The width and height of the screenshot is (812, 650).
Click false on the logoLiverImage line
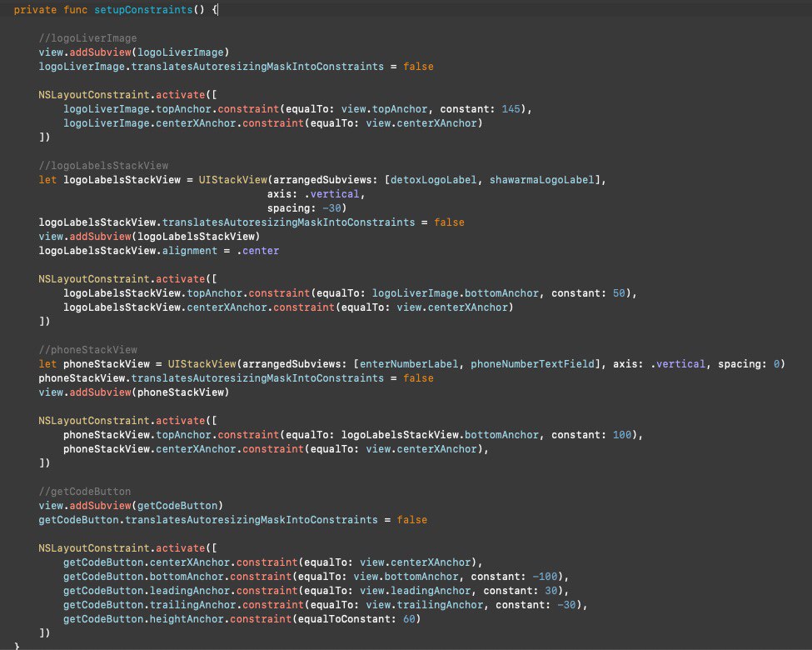point(418,67)
